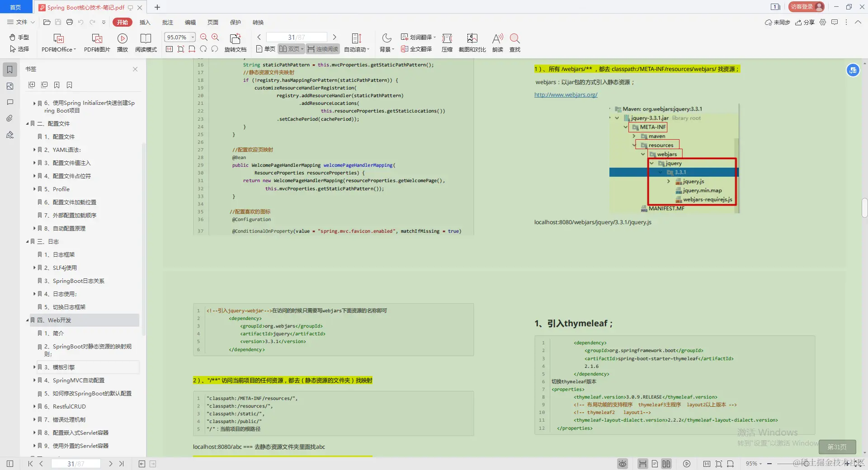Viewport: 868px width, 470px height.
Task: Zoom out with the minus magnifier
Action: (x=204, y=38)
